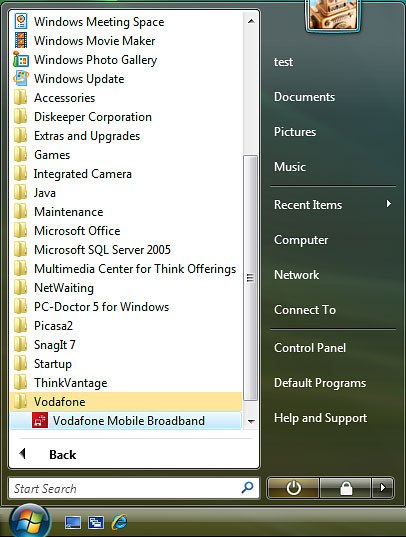Click the user account picture
Screen dimensions: 406x537
[x=332, y=14]
